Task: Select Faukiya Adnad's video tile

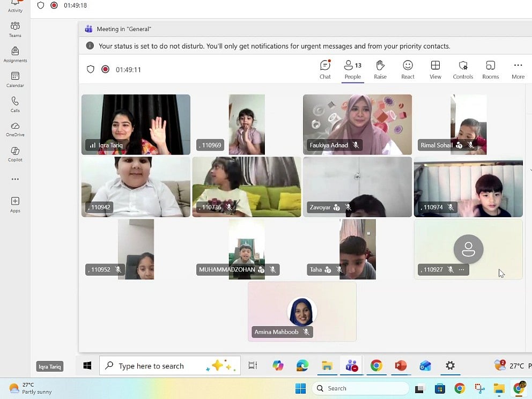Action: [x=357, y=123]
